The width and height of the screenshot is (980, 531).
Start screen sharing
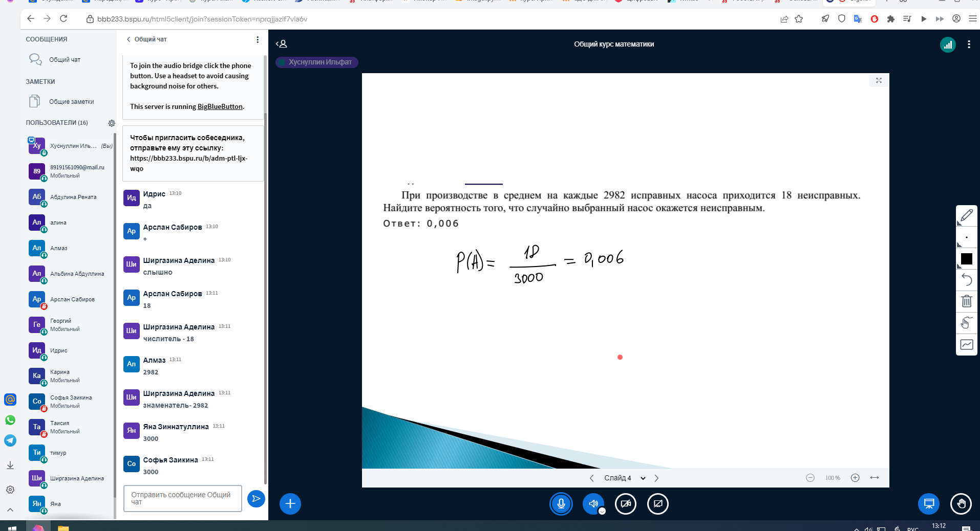pyautogui.click(x=658, y=504)
